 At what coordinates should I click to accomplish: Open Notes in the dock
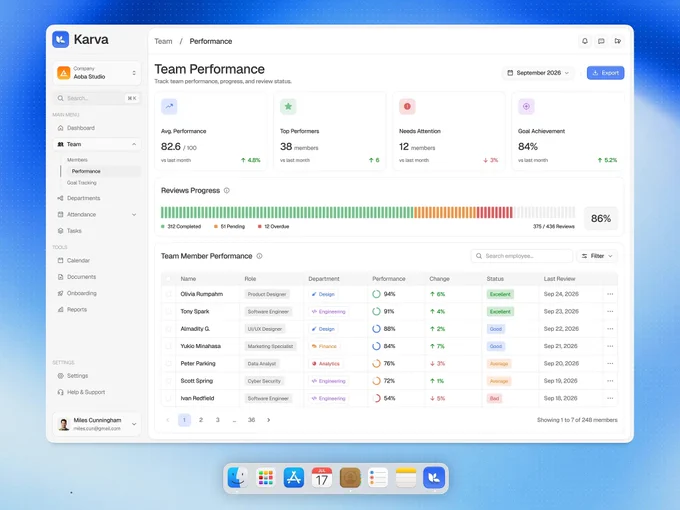click(x=406, y=477)
